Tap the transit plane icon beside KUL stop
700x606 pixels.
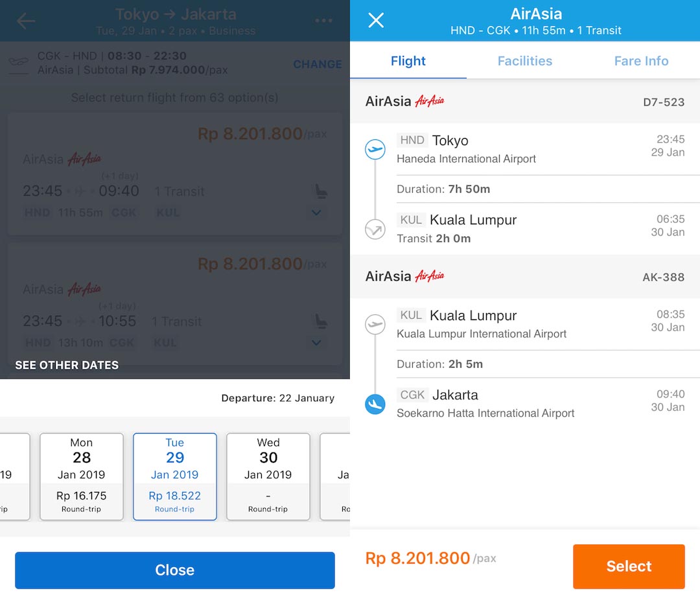(375, 228)
